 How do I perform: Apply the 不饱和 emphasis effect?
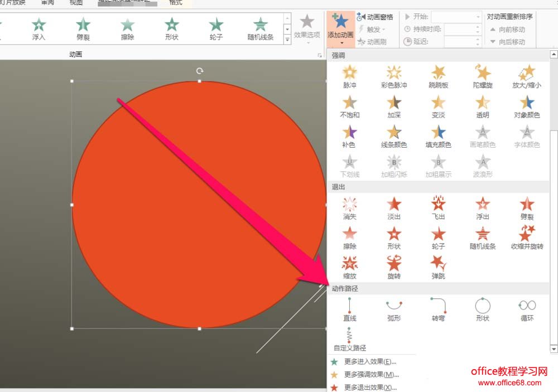349,107
